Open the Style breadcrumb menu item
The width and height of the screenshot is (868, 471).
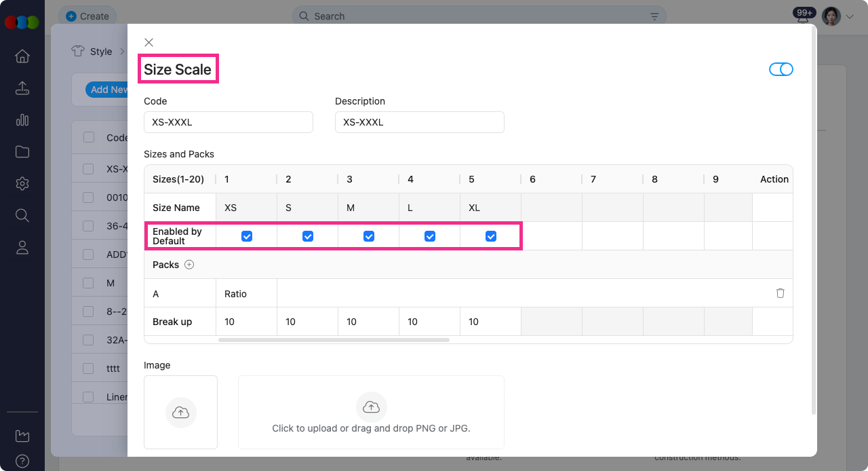tap(101, 51)
